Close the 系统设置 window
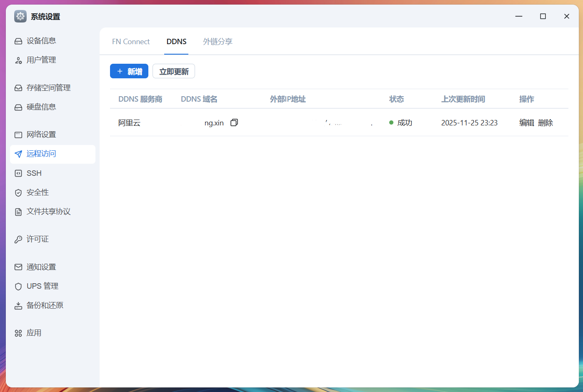Screen dimensions: 583x392 567,16
